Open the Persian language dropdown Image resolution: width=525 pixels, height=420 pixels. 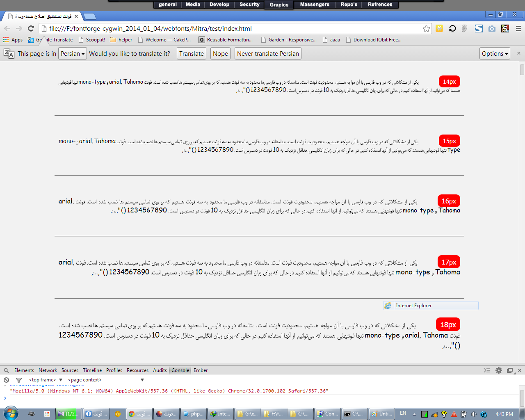(x=72, y=54)
